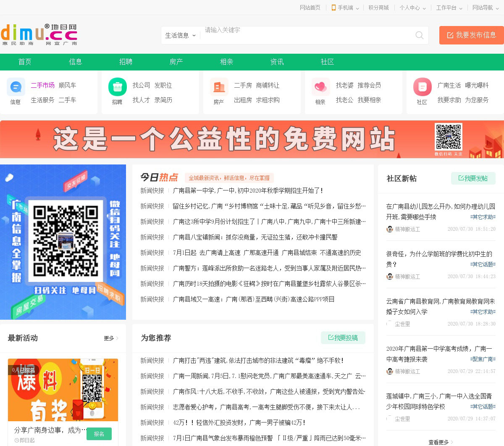Open the 顺风车 link

[x=67, y=85]
